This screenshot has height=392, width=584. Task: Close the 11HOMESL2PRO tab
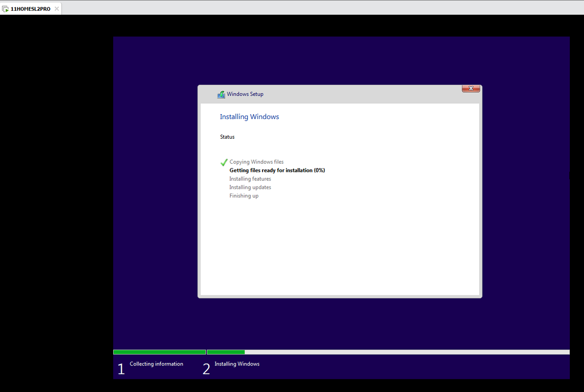(57, 8)
